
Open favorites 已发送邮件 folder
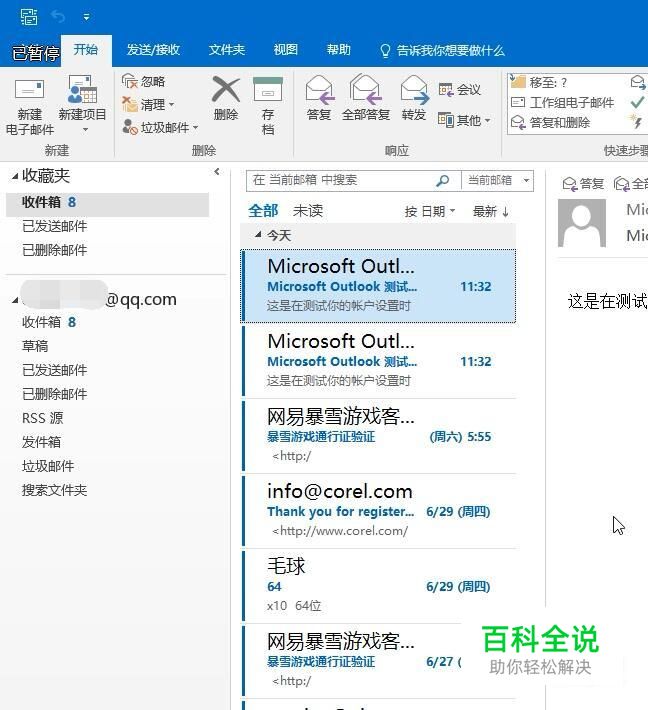[x=54, y=226]
